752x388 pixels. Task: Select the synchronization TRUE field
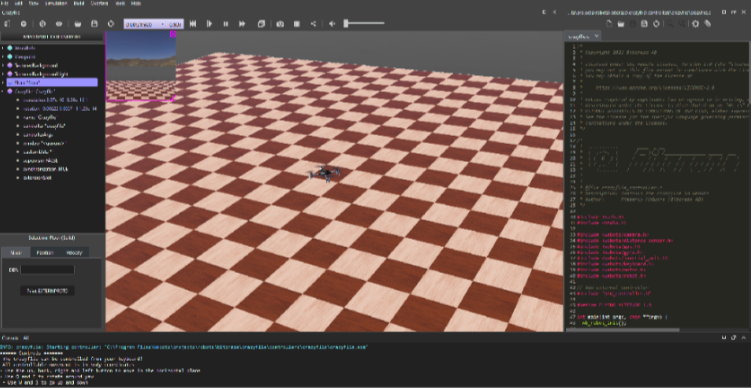click(43, 169)
